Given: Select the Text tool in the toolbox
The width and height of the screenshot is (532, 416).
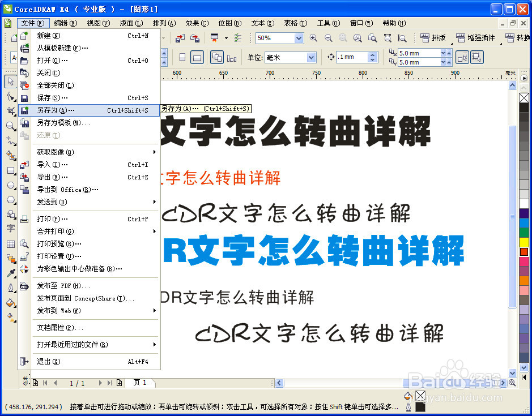Looking at the screenshot, I should pyautogui.click(x=11, y=229).
